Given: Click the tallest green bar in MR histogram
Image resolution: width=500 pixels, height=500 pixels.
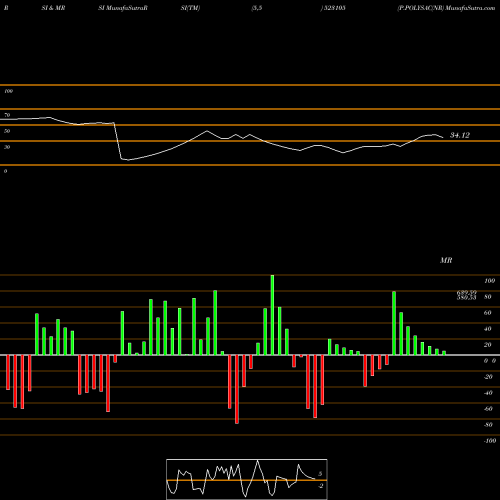Looking at the screenshot, I should pos(272,315).
